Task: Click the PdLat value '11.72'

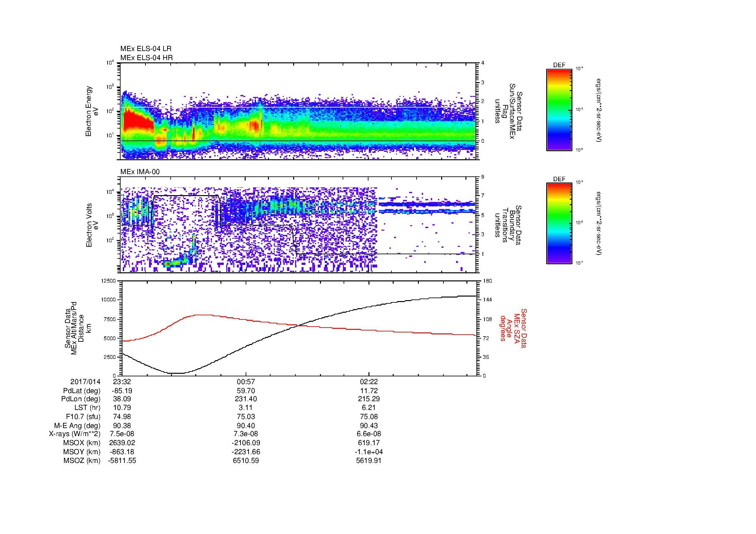Action: coord(369,391)
